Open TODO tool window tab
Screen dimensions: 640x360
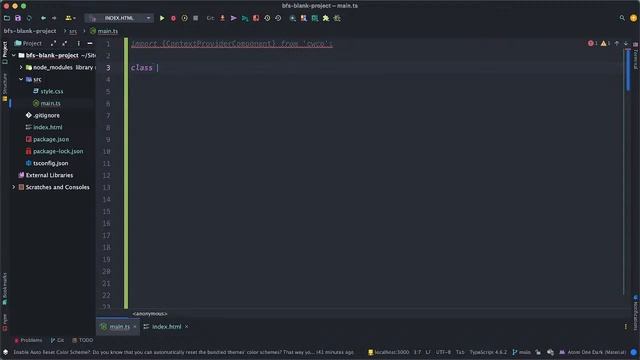(x=82, y=340)
